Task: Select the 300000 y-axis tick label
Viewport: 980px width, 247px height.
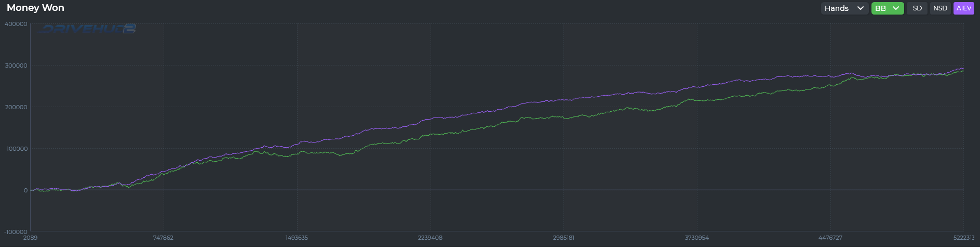Action: tap(16, 66)
